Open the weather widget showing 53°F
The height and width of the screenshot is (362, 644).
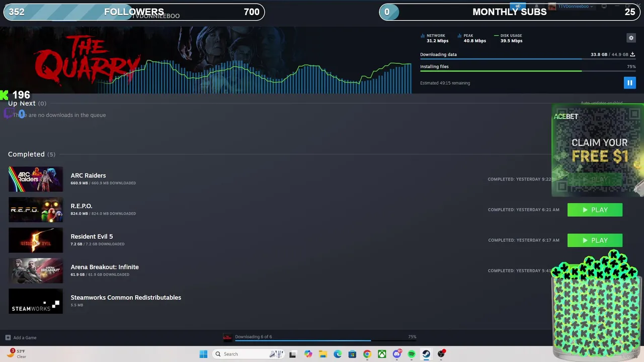point(17,353)
